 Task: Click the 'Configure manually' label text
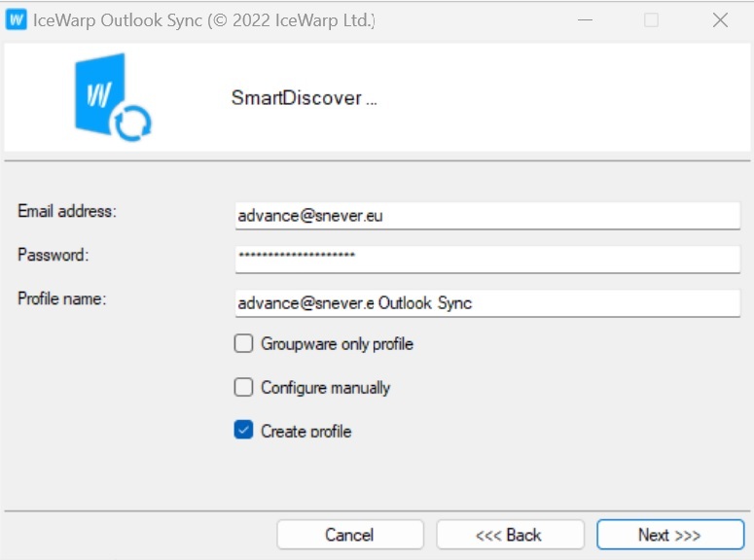[x=326, y=388]
